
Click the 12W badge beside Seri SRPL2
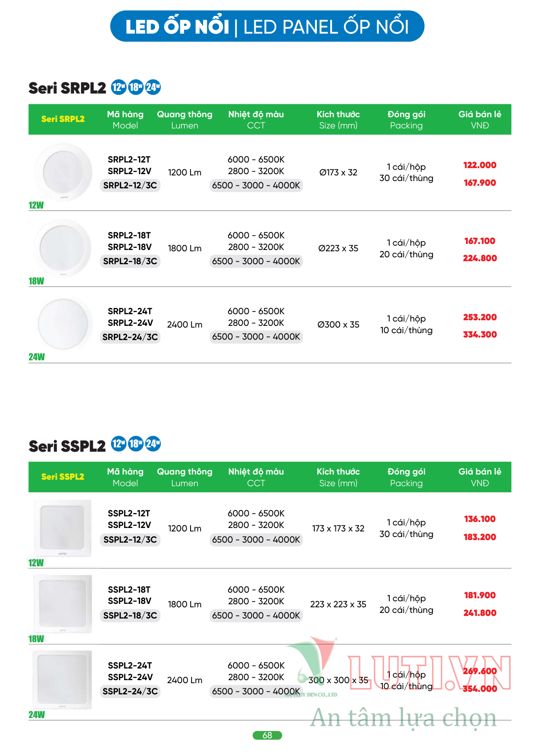point(119,87)
